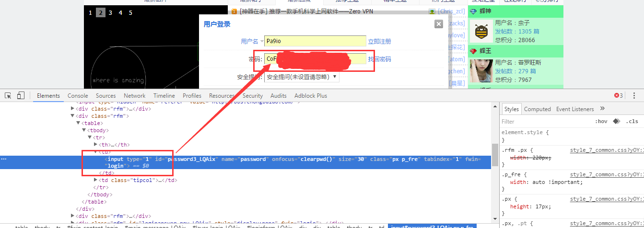Select slide number 3 in the slideshow
The image size is (644, 228).
(x=110, y=13)
